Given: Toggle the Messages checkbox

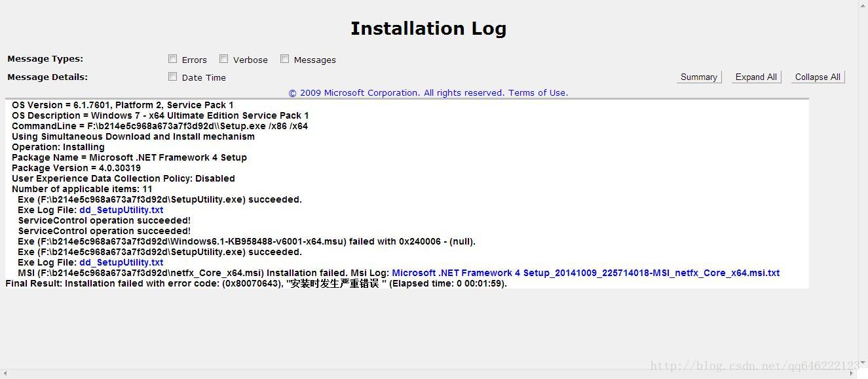Looking at the screenshot, I should tap(285, 59).
